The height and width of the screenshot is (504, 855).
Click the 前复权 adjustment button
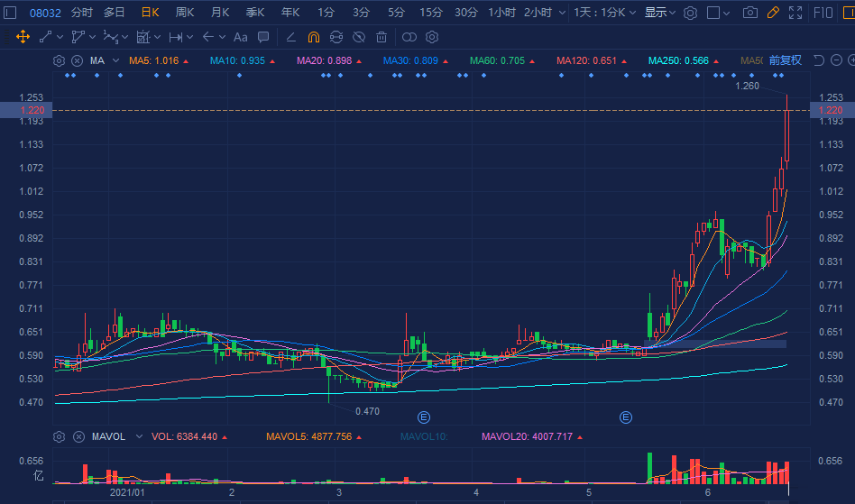click(786, 60)
